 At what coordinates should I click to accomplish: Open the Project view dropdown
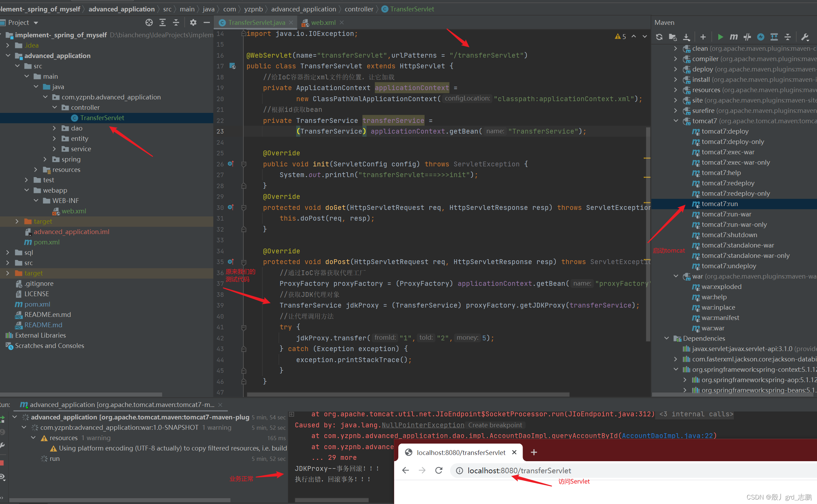pyautogui.click(x=36, y=23)
